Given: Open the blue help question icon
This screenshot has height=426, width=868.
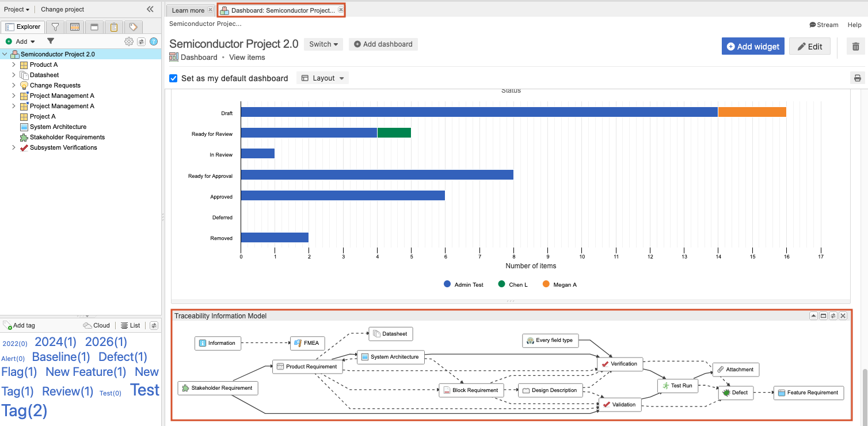Looking at the screenshot, I should [x=154, y=41].
